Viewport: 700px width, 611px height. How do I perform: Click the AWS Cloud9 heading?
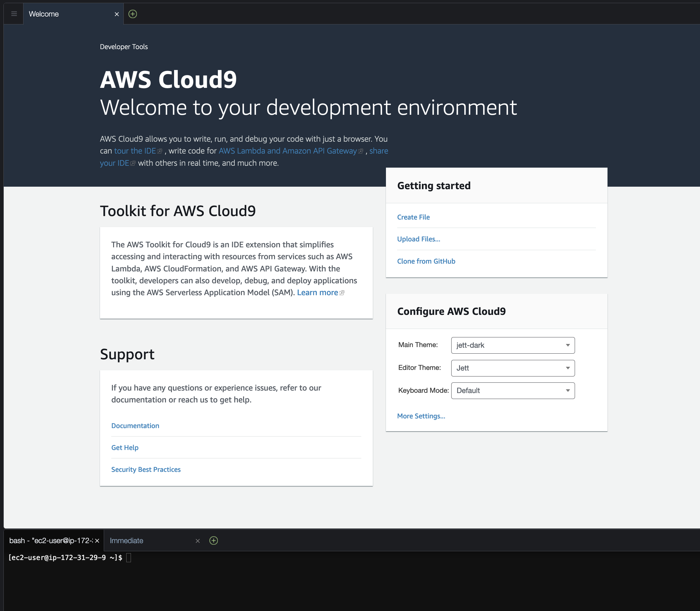point(168,79)
